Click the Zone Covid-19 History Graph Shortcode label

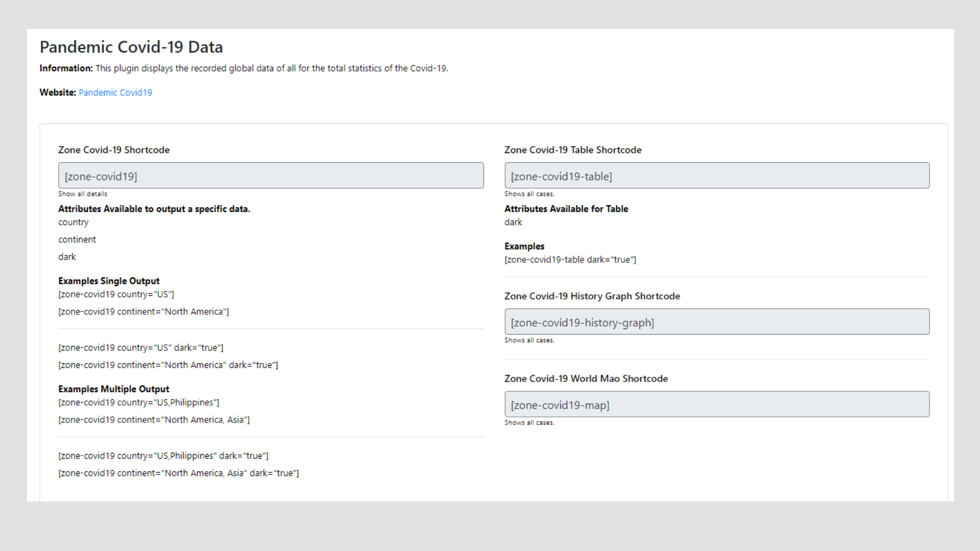click(x=592, y=296)
